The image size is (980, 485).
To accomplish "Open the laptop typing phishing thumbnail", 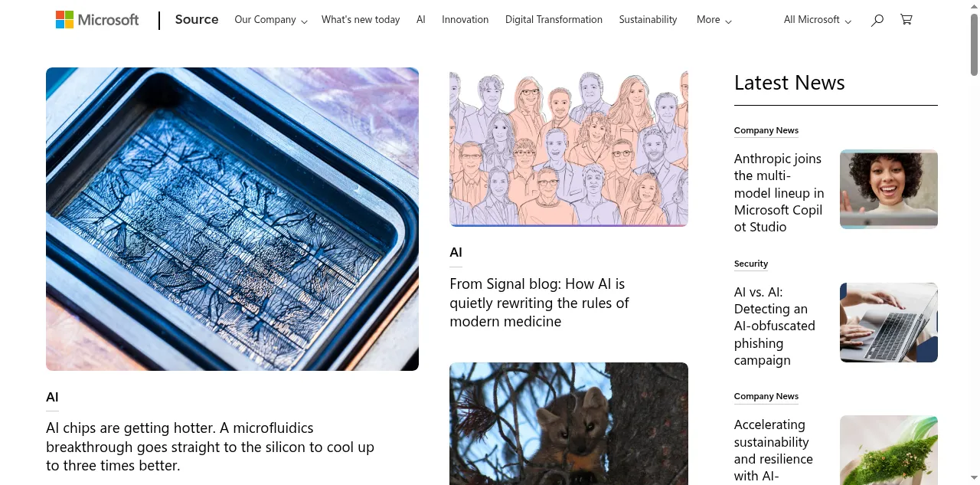I will coord(889,323).
